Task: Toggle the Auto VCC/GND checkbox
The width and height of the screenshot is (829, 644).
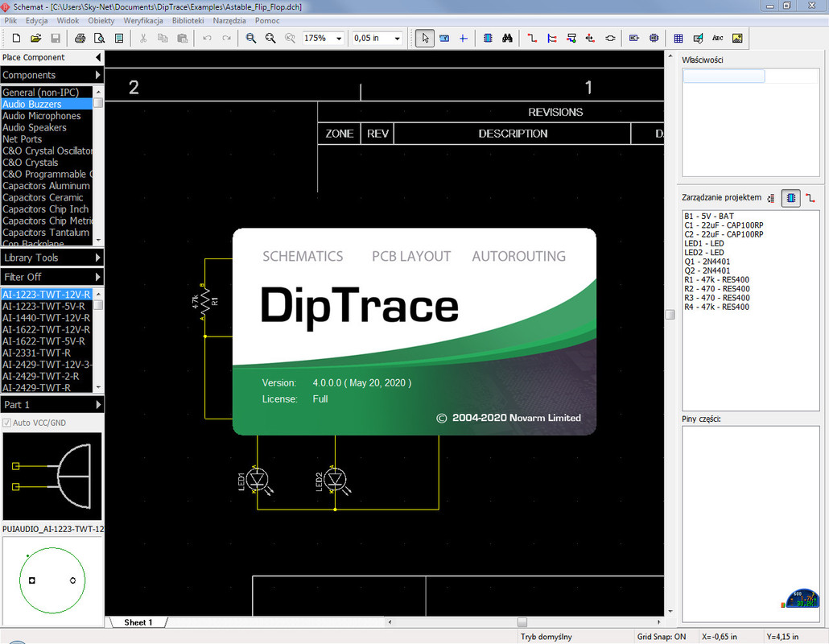Action: pyautogui.click(x=7, y=423)
